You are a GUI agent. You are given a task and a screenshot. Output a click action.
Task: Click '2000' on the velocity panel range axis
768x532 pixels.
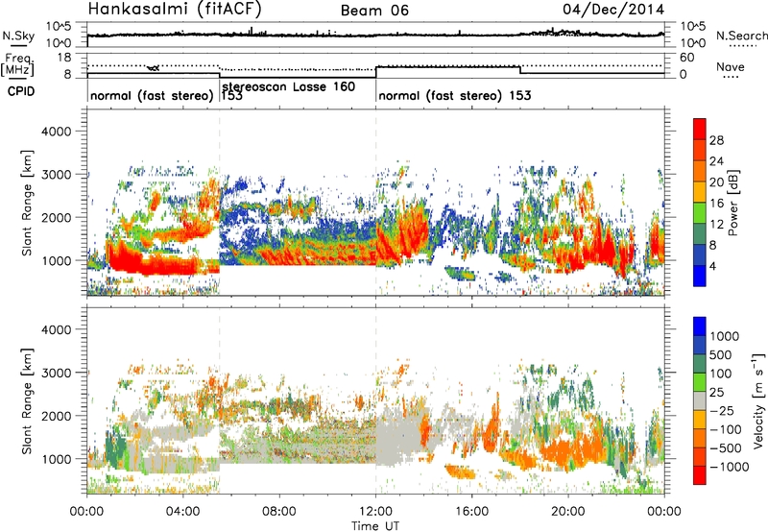tap(56, 416)
